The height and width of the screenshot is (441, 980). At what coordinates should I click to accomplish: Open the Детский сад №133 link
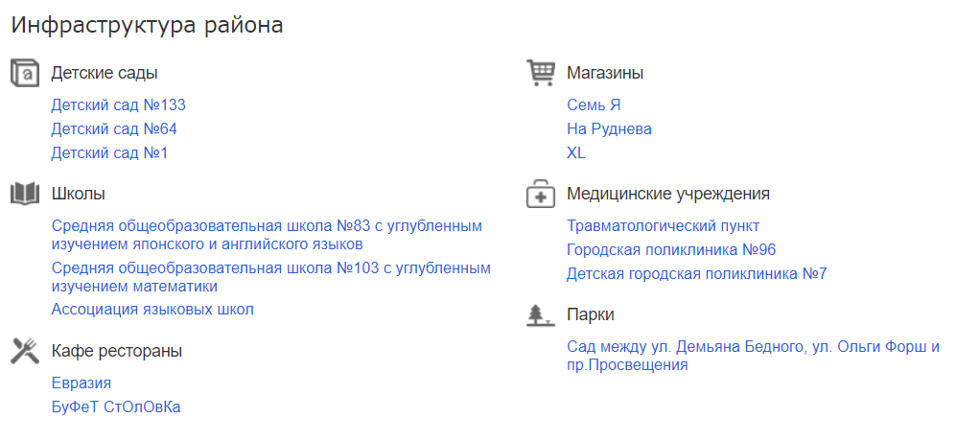click(x=118, y=105)
